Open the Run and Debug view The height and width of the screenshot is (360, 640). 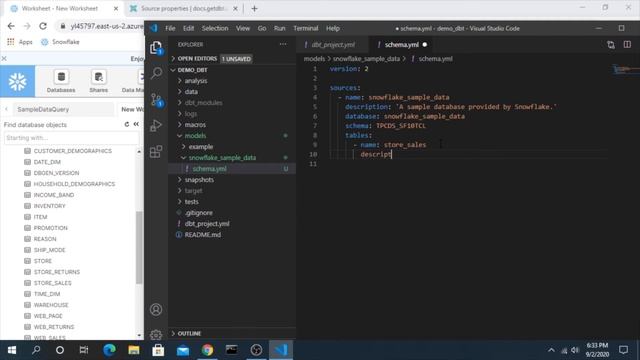pyautogui.click(x=156, y=125)
